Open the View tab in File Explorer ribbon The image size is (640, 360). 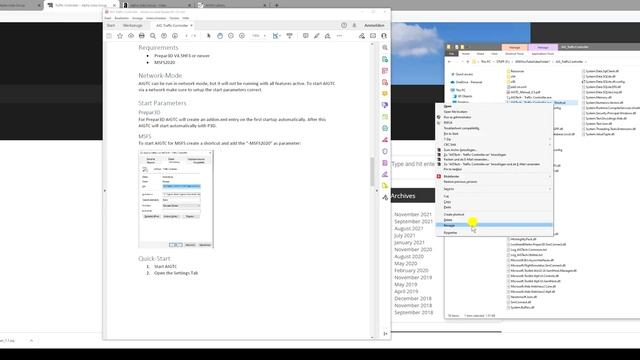(x=494, y=54)
